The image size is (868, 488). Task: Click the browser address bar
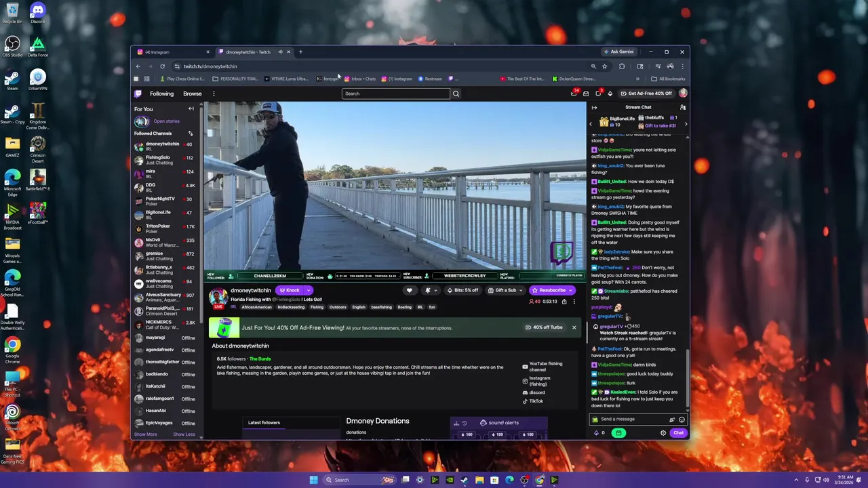click(x=380, y=66)
